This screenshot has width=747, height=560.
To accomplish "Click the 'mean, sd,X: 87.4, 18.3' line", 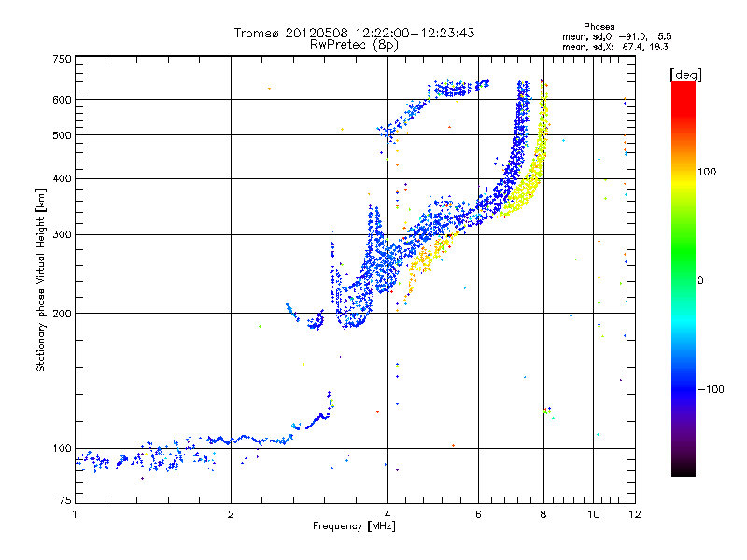I will point(615,47).
